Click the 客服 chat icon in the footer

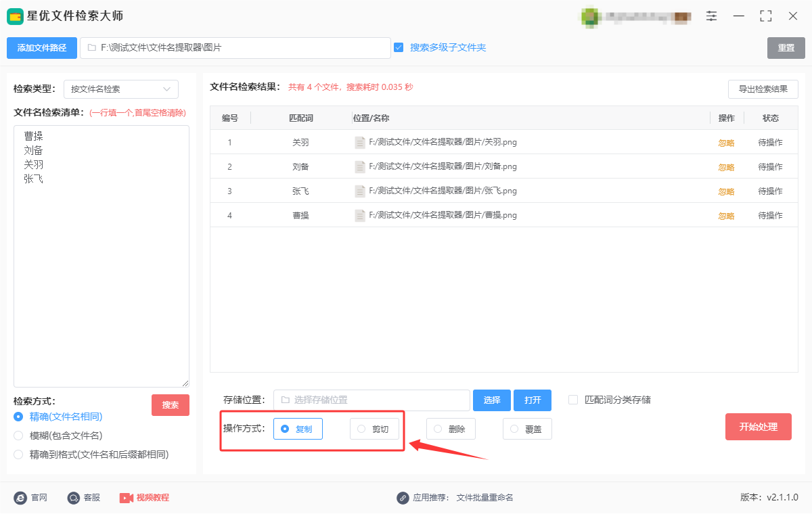tap(74, 498)
